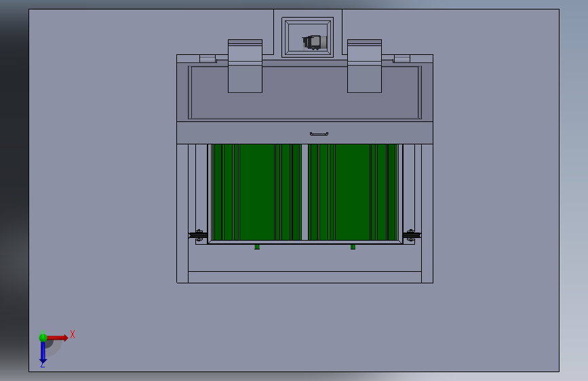Select the small tab at frame's top-right corner
The height and width of the screenshot is (381, 588).
click(401, 59)
